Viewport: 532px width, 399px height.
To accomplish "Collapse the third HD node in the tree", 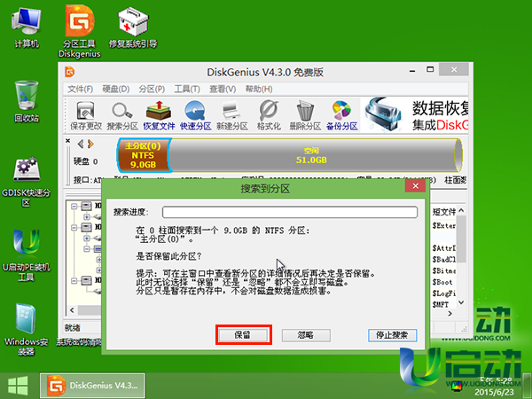I will click(74, 281).
